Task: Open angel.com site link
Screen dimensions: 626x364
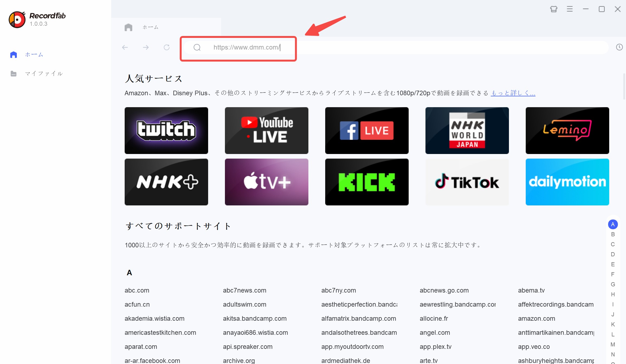Action: tap(435, 333)
